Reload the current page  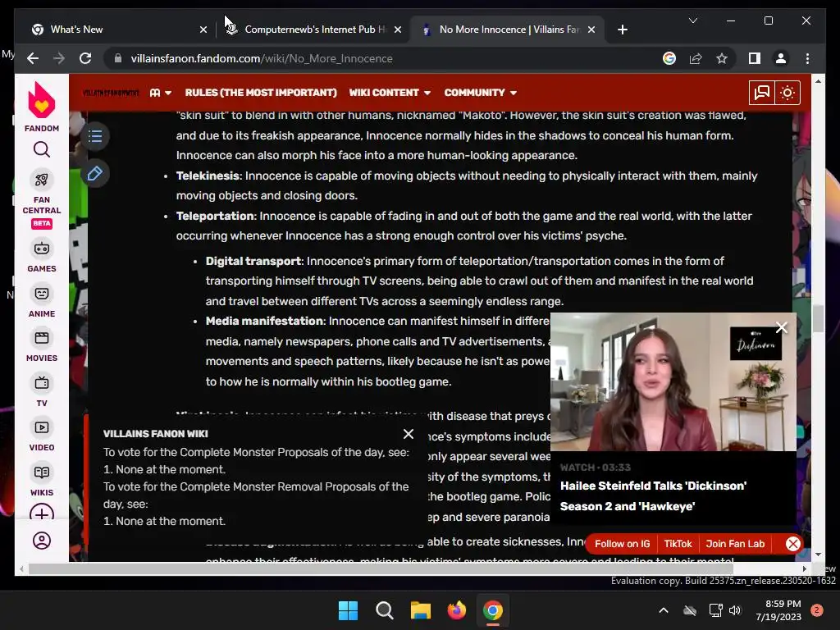[85, 58]
